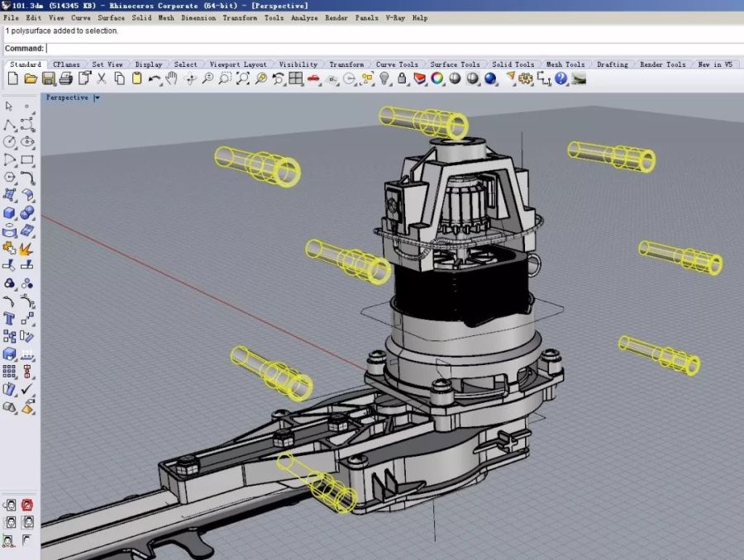Choose the Text object tool

click(9, 318)
